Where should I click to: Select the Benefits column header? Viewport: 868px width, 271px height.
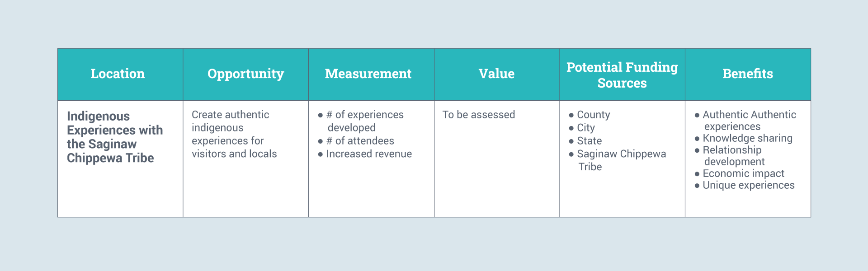click(x=748, y=74)
